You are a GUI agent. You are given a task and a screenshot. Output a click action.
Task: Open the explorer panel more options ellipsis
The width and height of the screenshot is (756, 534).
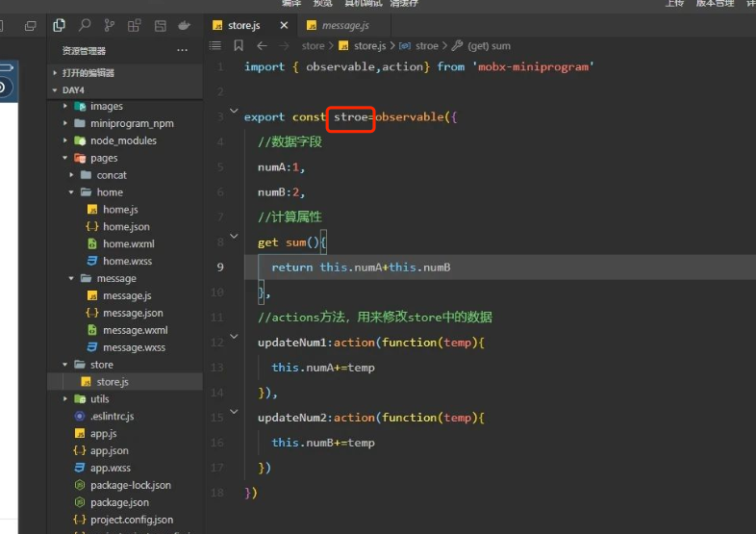click(x=182, y=50)
